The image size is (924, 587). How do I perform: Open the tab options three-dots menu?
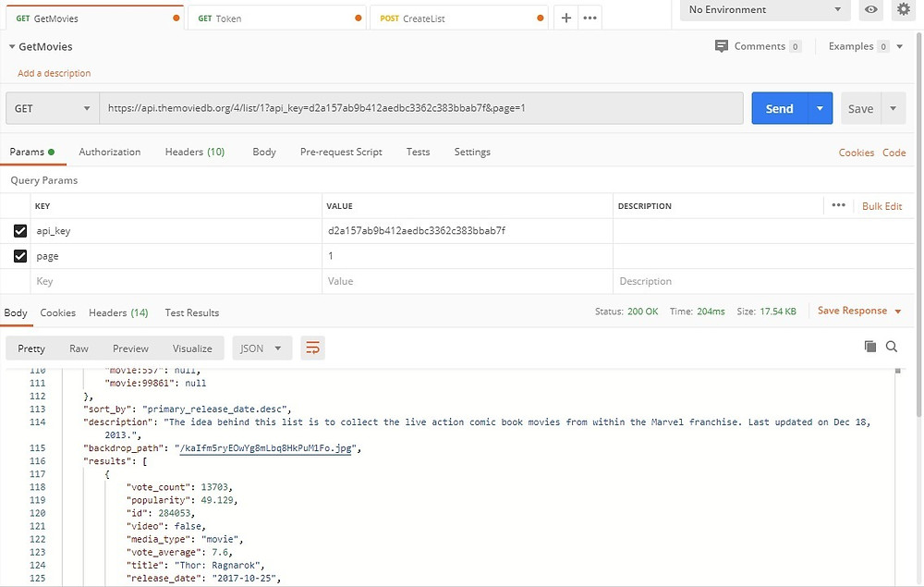click(x=590, y=18)
